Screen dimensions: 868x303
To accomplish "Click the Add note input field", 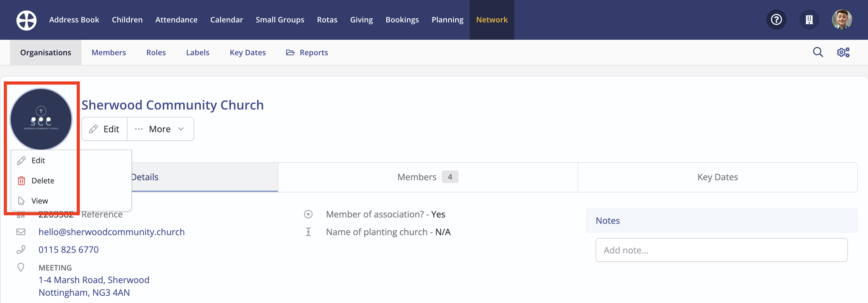I will (722, 250).
